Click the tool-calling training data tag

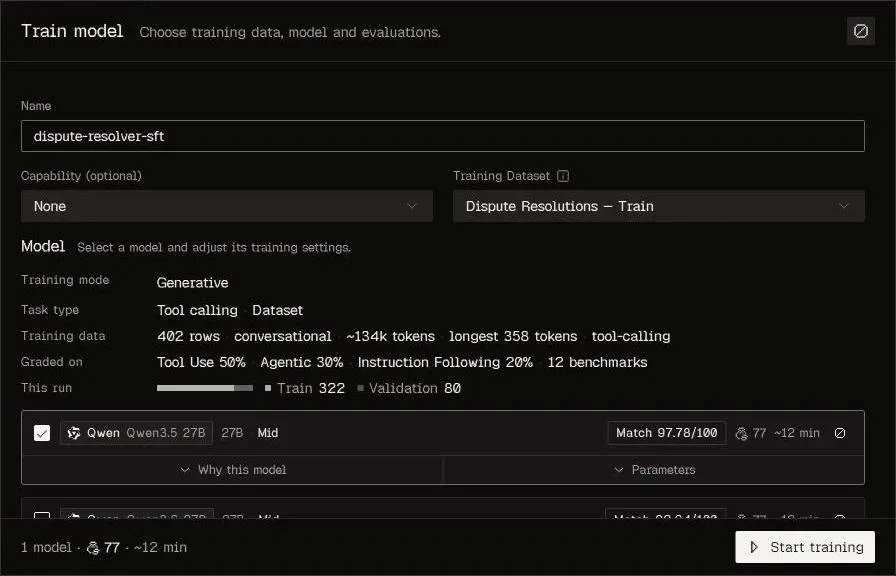pos(631,337)
